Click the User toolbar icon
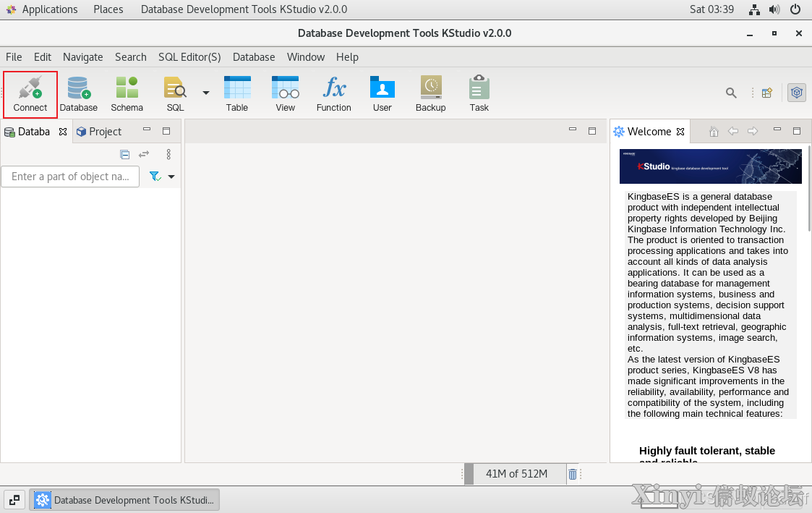The image size is (812, 513). click(383, 94)
